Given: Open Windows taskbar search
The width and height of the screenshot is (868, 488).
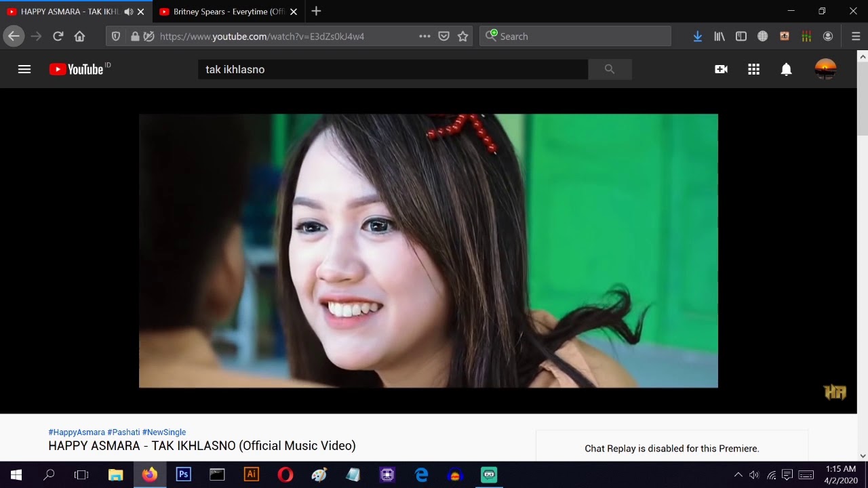Looking at the screenshot, I should pos(49,475).
